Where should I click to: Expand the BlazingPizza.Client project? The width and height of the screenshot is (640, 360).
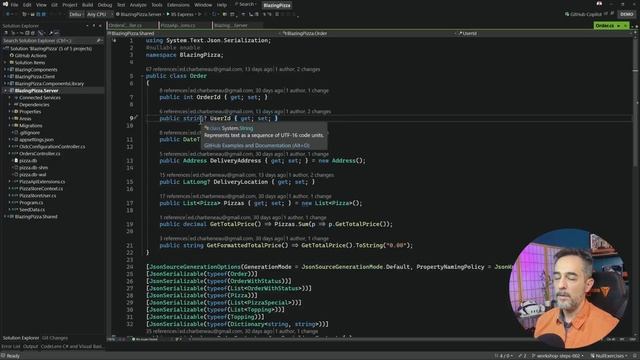5,76
